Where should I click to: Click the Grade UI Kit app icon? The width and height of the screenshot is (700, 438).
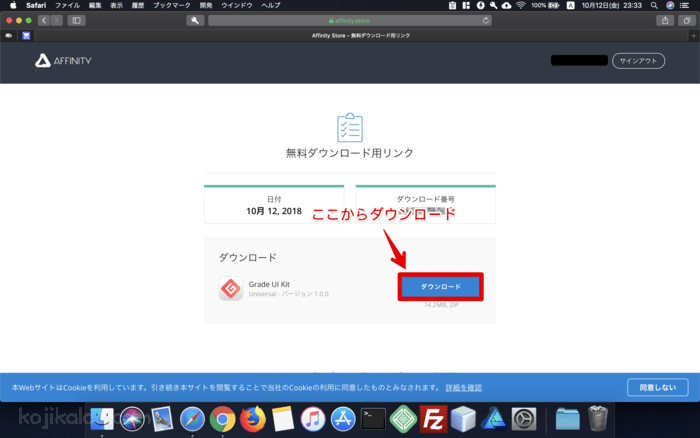[x=231, y=288]
